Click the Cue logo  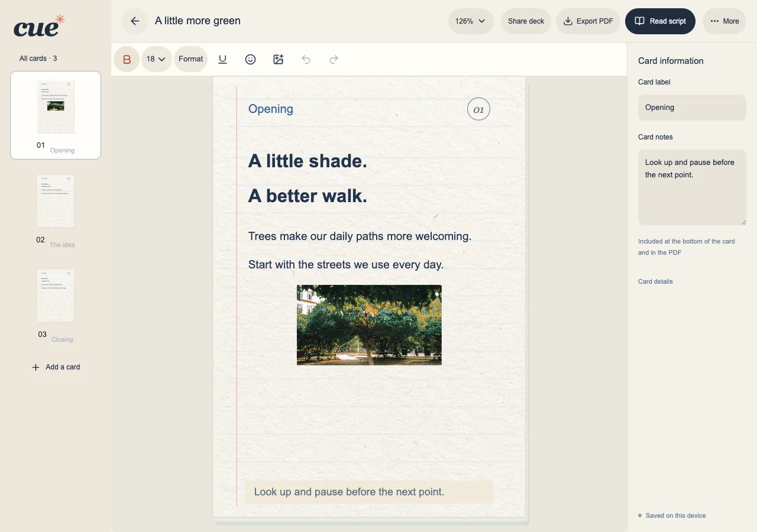pyautogui.click(x=39, y=27)
